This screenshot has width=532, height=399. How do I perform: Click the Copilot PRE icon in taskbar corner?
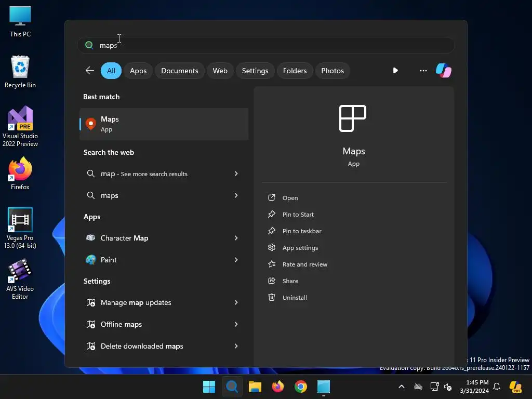pyautogui.click(x=516, y=387)
